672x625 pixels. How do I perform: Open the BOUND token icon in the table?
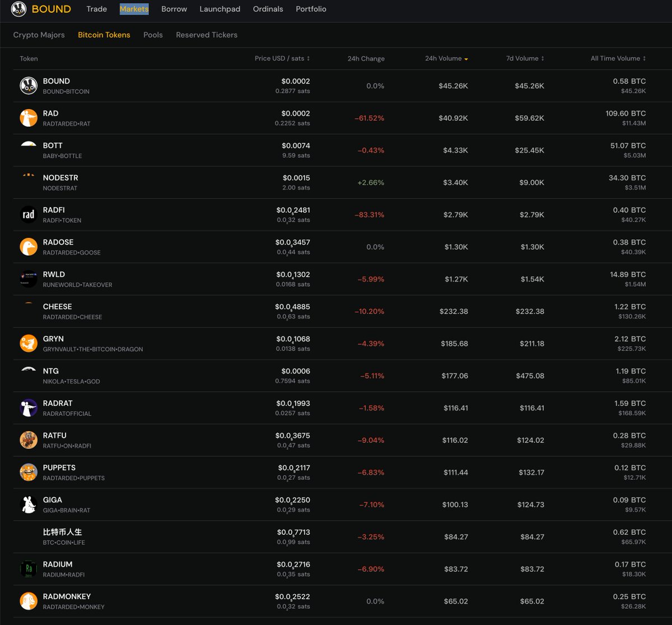pos(29,86)
